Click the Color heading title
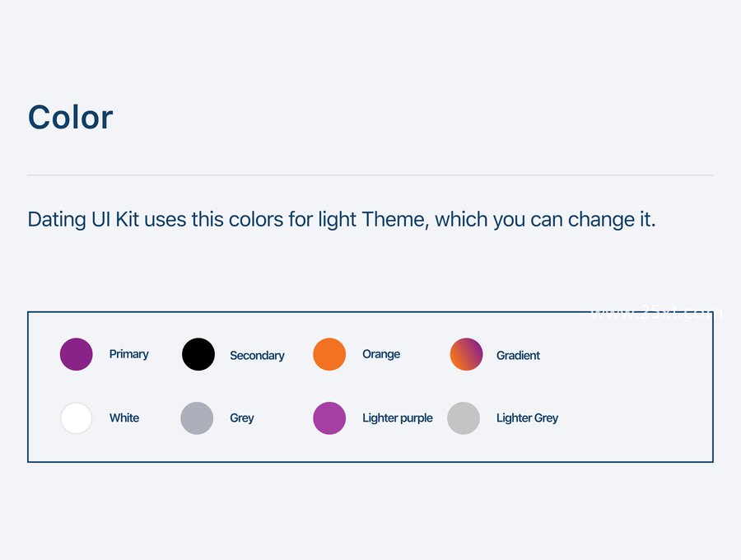The image size is (741, 560). pos(71,117)
